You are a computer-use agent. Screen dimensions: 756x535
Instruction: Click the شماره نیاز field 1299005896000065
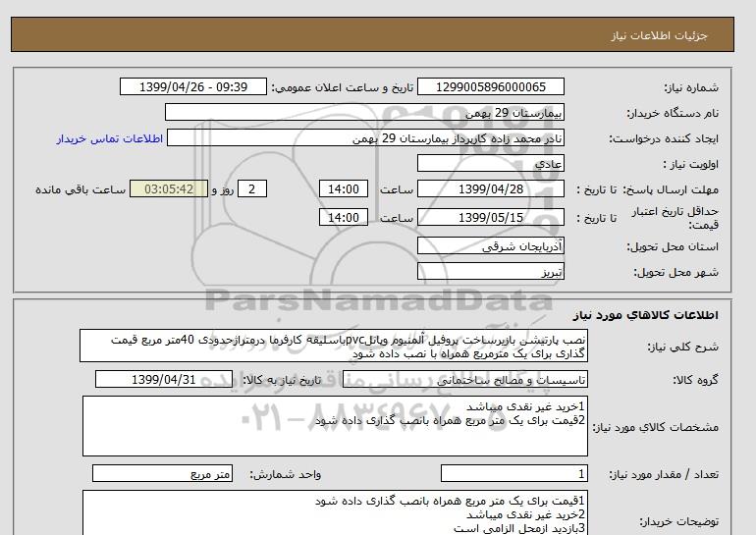tap(490, 87)
